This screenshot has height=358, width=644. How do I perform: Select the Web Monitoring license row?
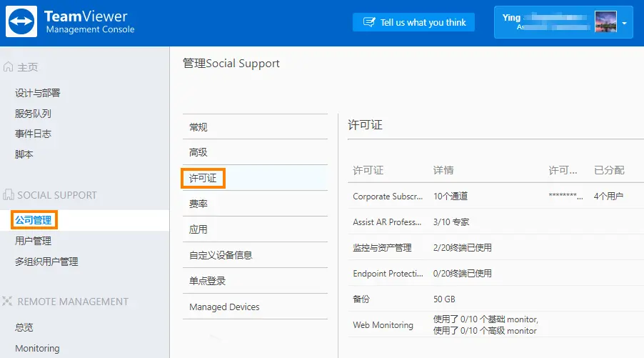(495, 324)
